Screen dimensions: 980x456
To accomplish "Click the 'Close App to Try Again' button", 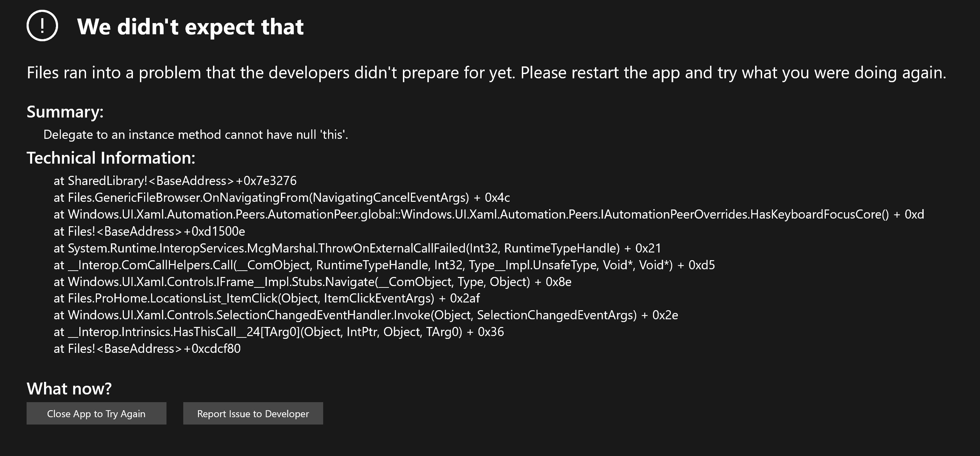I will [96, 413].
